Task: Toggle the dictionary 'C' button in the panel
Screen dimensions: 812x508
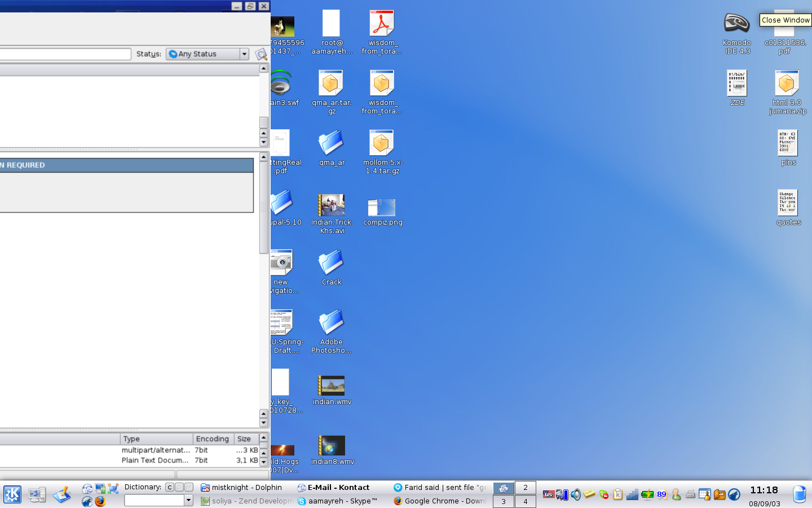Action: pyautogui.click(x=169, y=487)
